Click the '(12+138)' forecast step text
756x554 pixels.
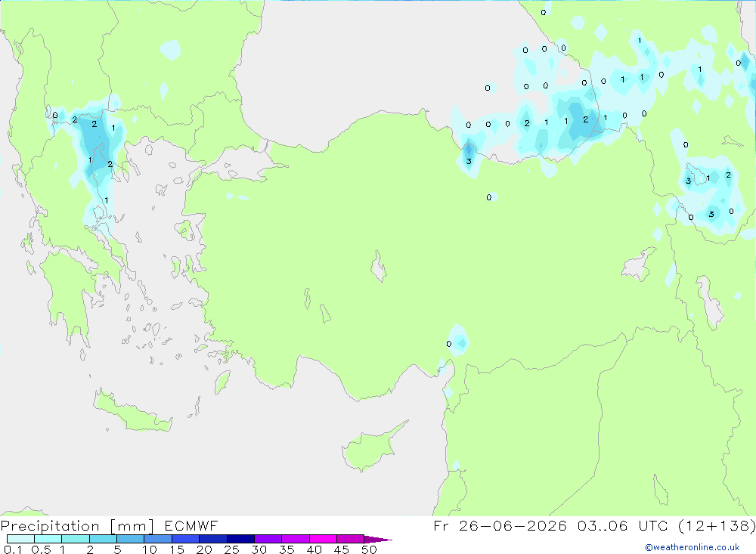(x=717, y=525)
